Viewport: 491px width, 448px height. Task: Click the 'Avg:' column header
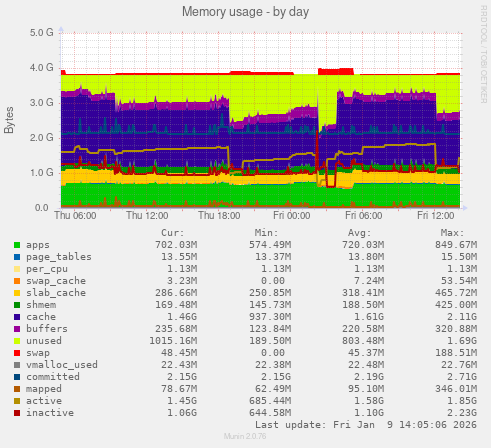point(359,233)
